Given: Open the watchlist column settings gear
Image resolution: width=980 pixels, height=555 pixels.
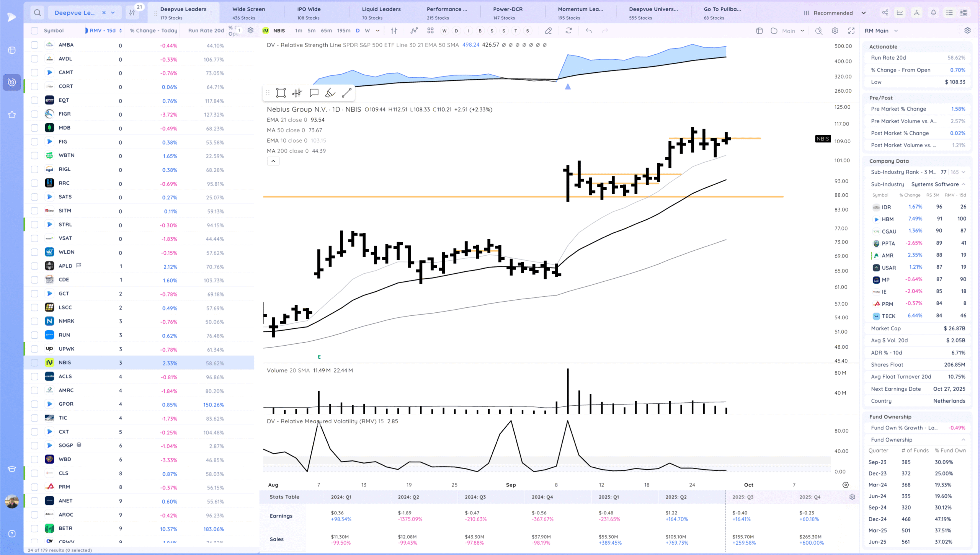Looking at the screenshot, I should (x=250, y=30).
